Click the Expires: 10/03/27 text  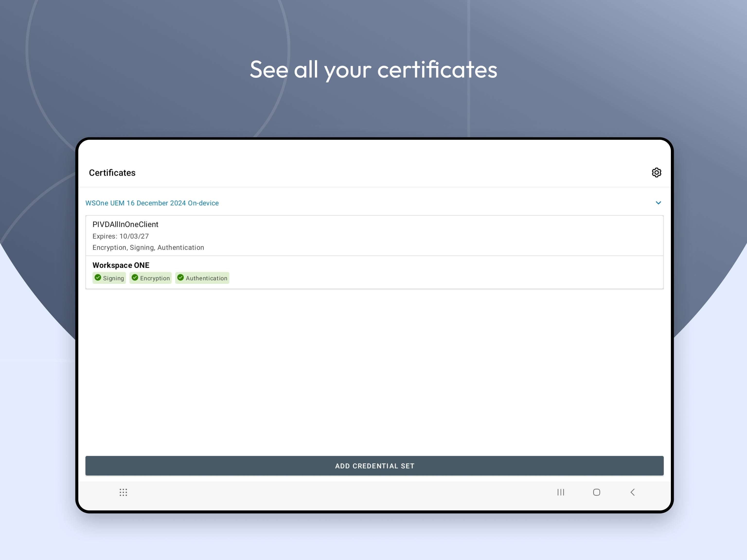[121, 236]
